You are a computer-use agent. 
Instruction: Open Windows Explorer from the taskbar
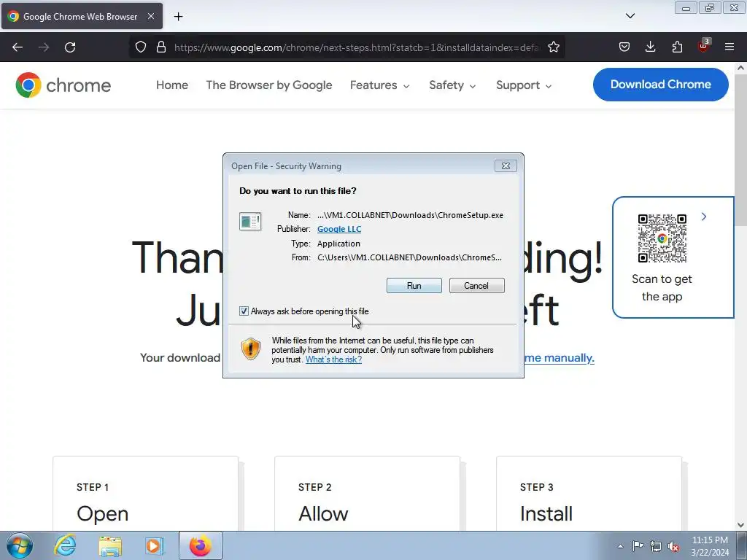[110, 545]
